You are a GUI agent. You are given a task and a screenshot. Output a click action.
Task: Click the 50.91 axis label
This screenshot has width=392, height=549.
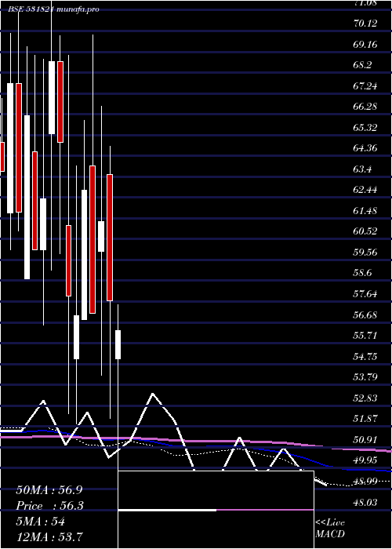365,439
